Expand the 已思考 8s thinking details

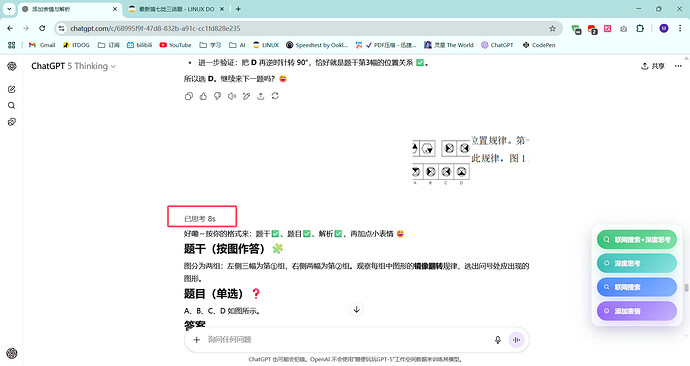(x=200, y=219)
